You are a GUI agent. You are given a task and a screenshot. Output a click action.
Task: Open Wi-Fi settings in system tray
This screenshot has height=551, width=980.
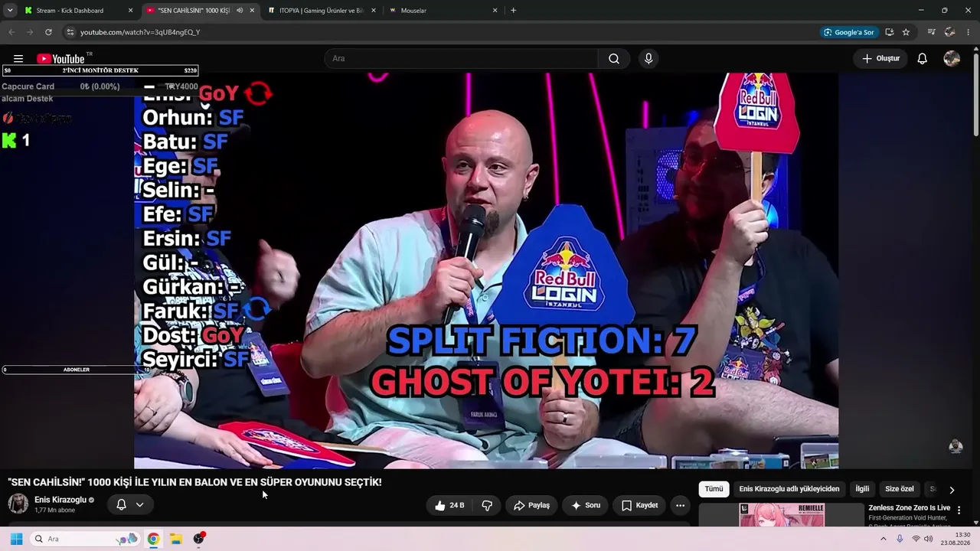(916, 539)
